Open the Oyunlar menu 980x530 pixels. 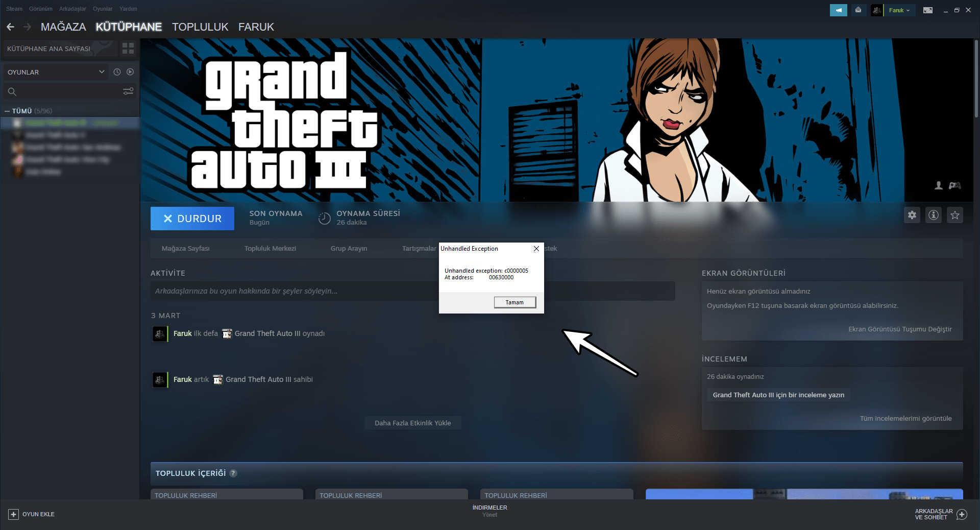point(103,9)
